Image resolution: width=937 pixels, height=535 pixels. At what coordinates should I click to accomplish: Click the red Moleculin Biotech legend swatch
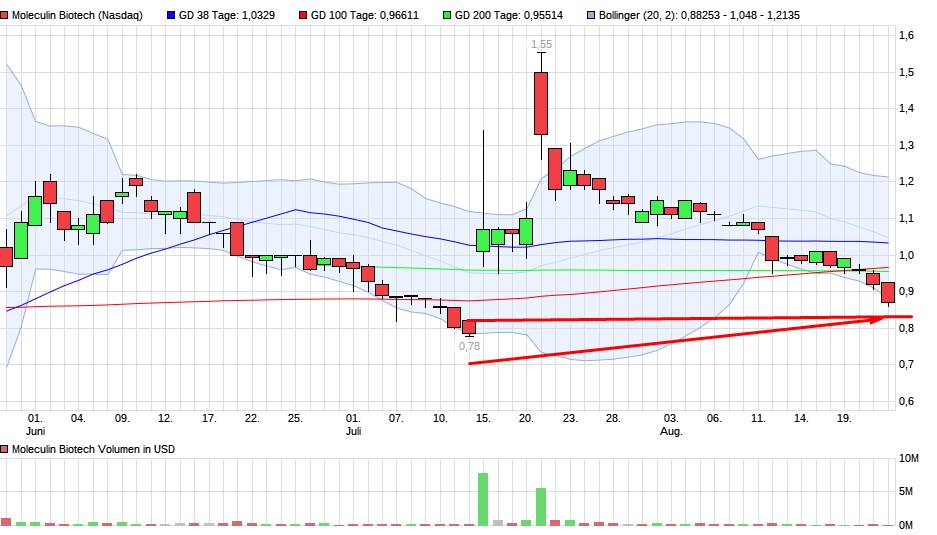6,16
